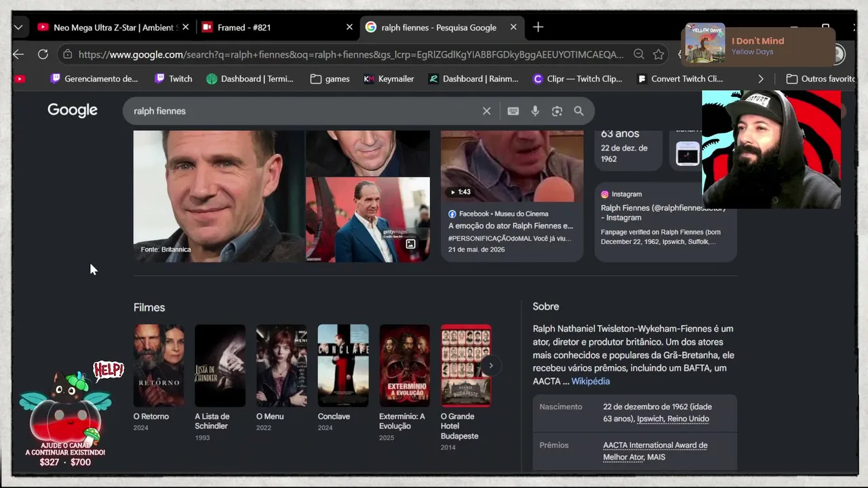868x488 pixels.
Task: Open the Convert Twitch Cli... bookmark
Action: pos(680,79)
